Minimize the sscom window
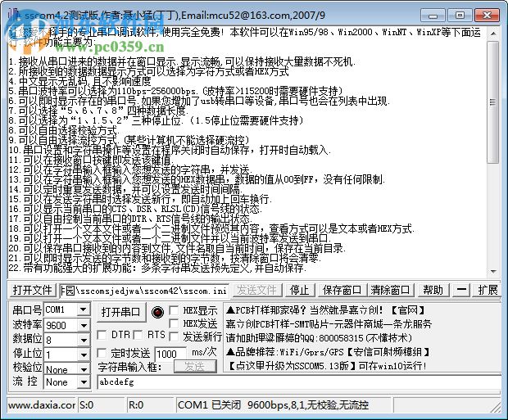The width and height of the screenshot is (508, 420). (x=433, y=16)
